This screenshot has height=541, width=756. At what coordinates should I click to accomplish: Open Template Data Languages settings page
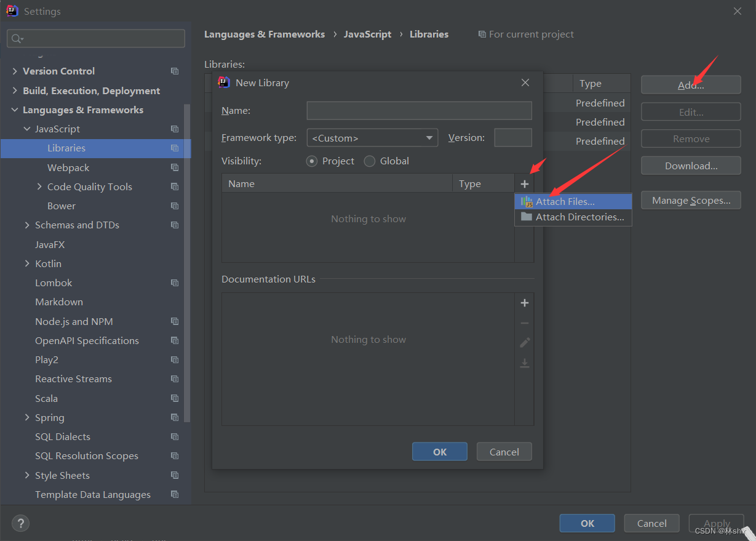click(93, 495)
